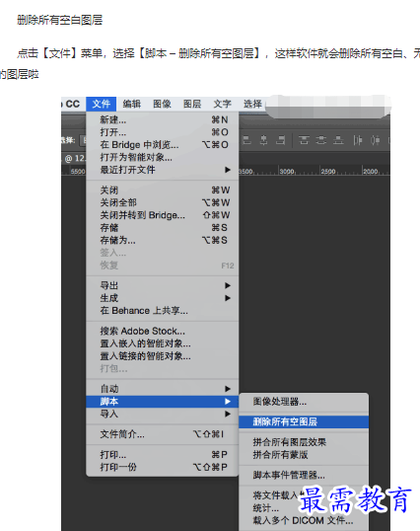The image size is (420, 531).
Task: Choose 新建... from the File menu
Action: (163, 119)
